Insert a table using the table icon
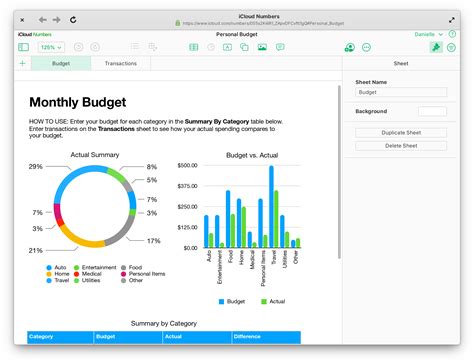This screenshot has width=474, height=362. pyautogui.click(x=194, y=47)
